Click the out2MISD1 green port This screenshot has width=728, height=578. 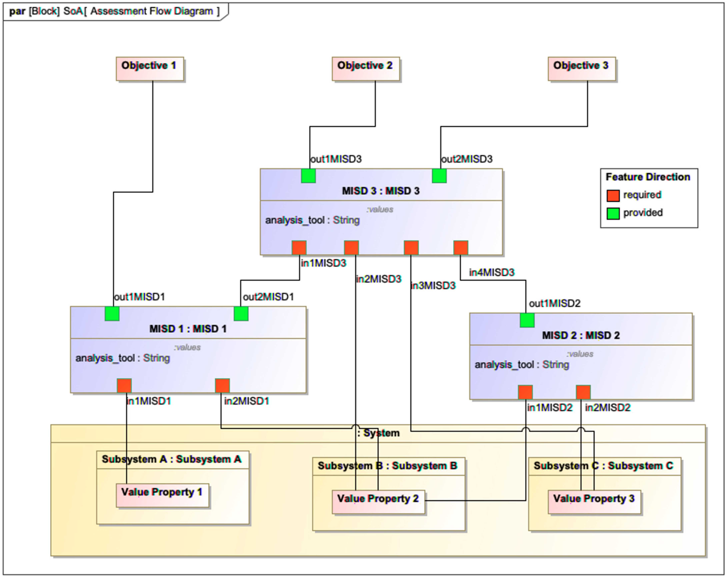[x=241, y=313]
